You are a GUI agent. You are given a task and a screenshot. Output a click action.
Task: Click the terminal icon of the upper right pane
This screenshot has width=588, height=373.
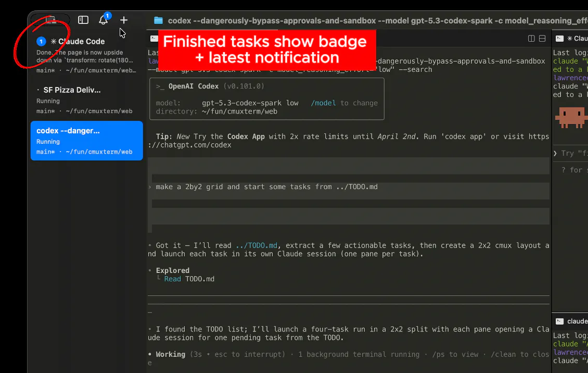(x=559, y=38)
